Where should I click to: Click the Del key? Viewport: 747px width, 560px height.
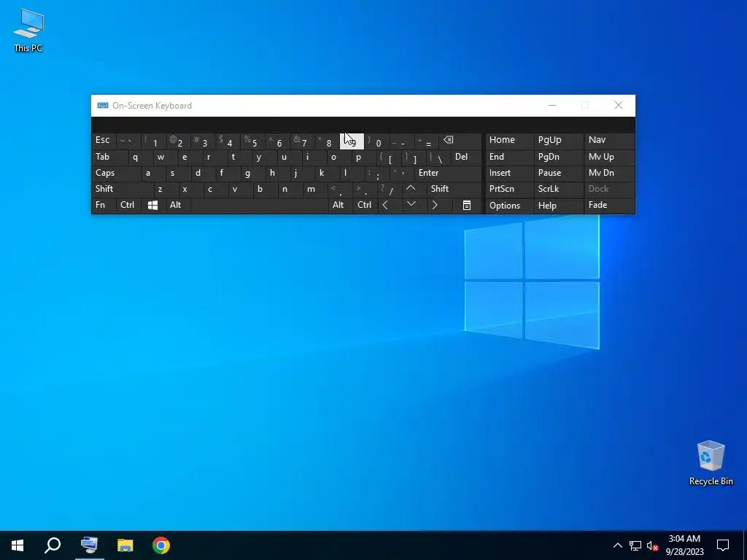465,157
